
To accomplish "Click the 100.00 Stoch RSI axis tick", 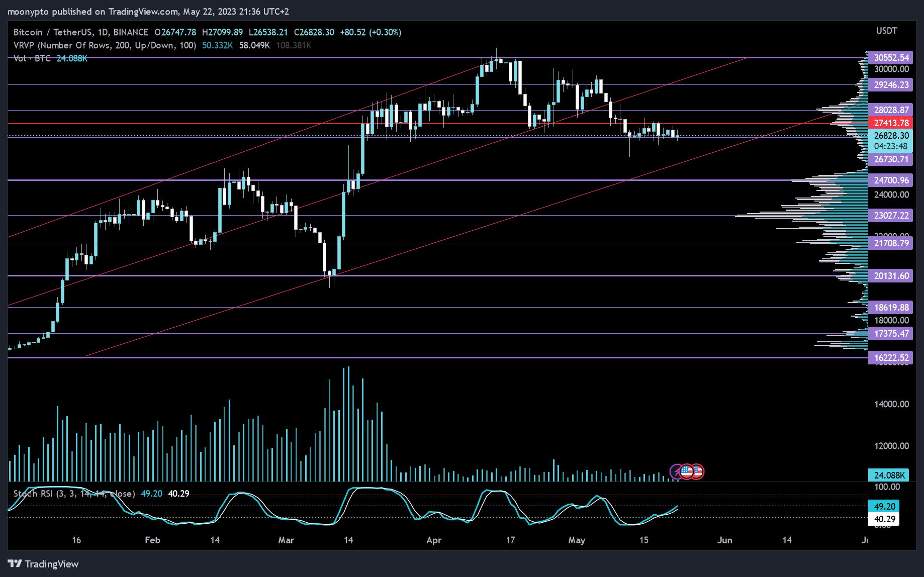I will coord(887,487).
